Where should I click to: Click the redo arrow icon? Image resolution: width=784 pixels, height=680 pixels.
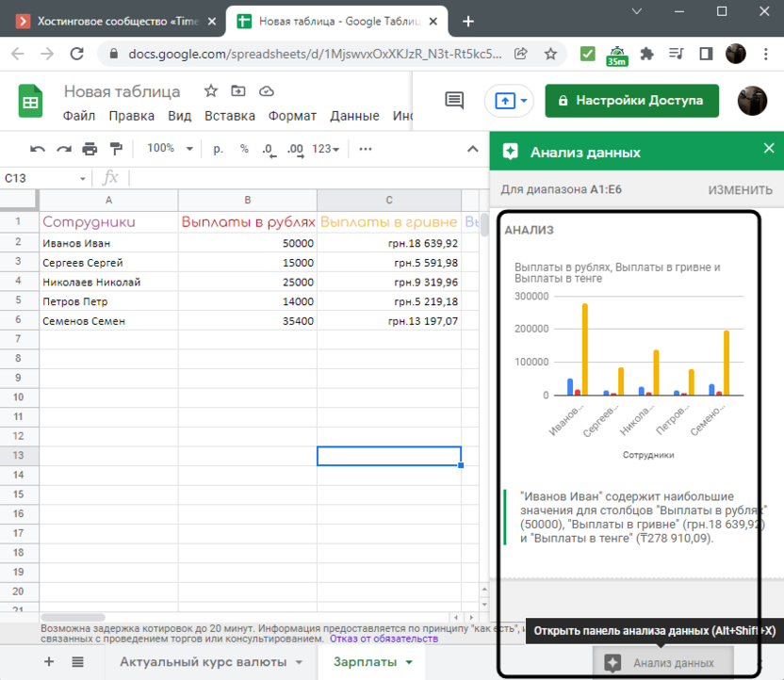(x=64, y=149)
